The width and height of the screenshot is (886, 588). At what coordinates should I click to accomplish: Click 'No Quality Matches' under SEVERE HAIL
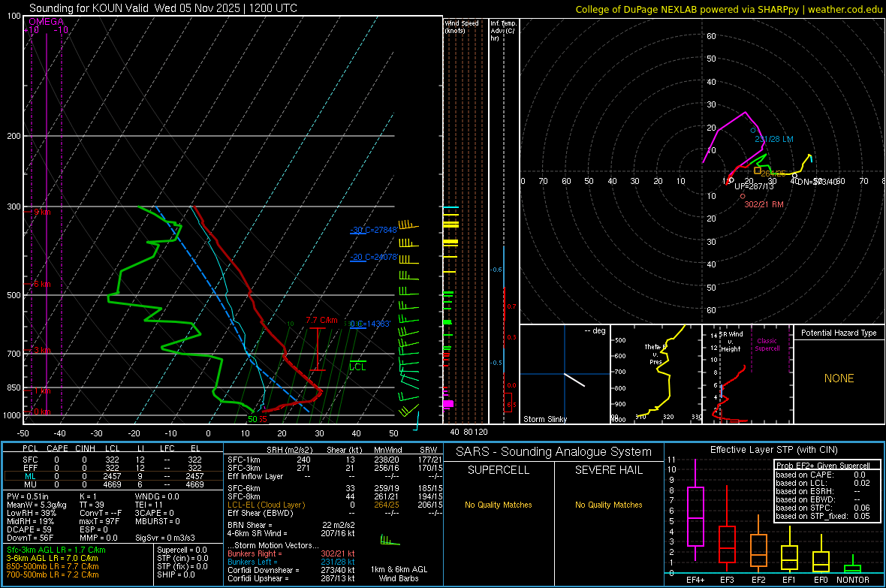point(608,505)
